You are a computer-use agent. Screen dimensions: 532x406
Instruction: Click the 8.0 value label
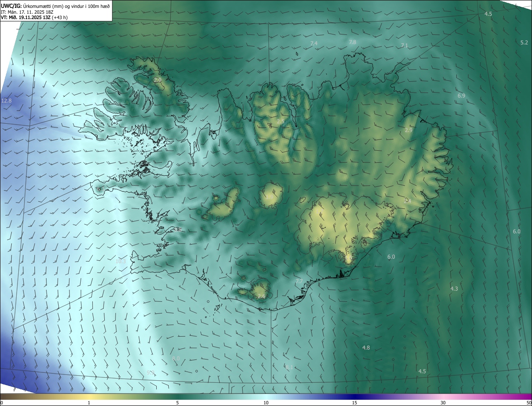[x=176, y=358]
